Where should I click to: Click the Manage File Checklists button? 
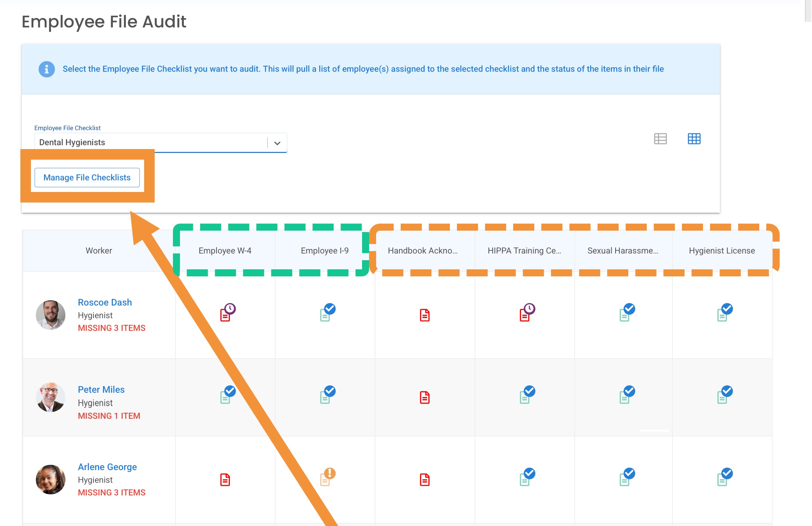pyautogui.click(x=87, y=178)
